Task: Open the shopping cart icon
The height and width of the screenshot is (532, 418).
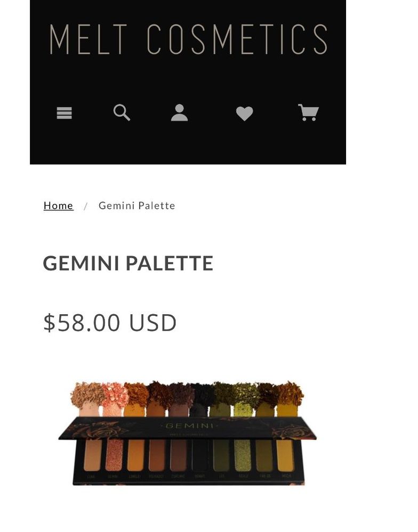Action: 308,112
